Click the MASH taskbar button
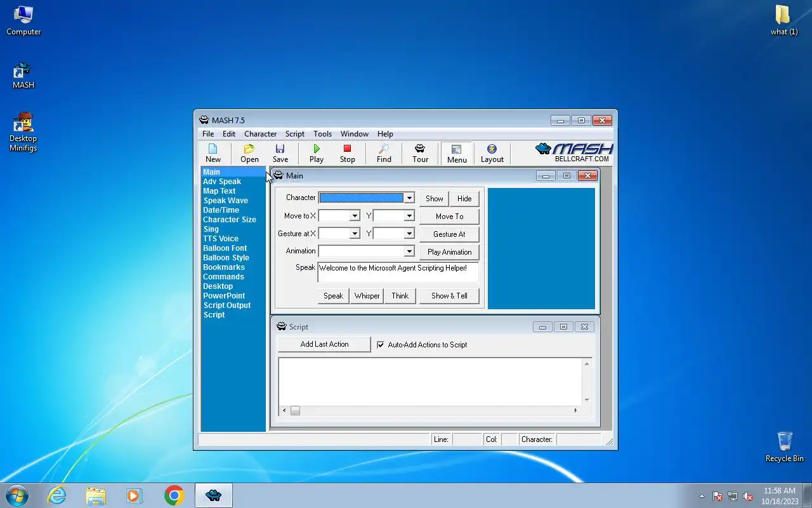Viewport: 812px width, 508px height. point(213,495)
